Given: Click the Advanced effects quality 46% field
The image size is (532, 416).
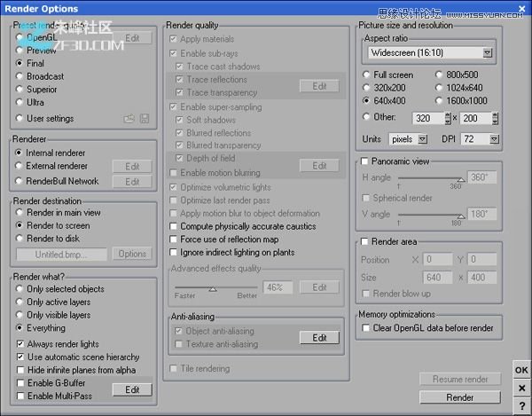Looking at the screenshot, I should [278, 287].
